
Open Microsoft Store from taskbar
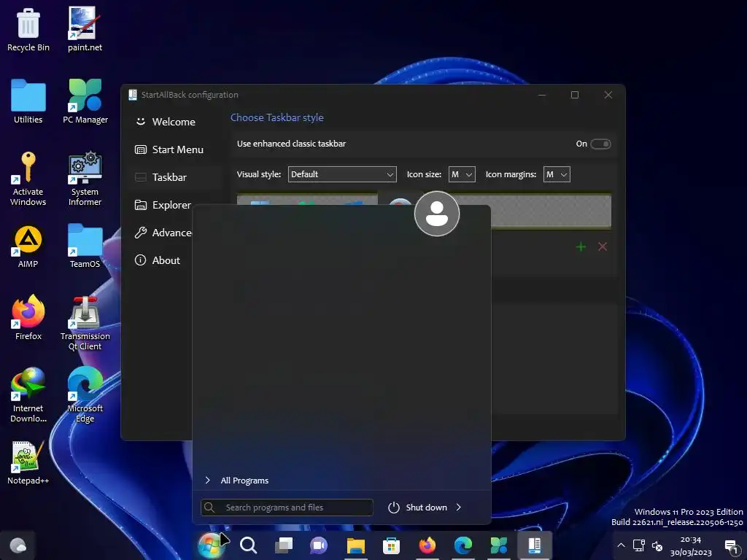coord(391,545)
